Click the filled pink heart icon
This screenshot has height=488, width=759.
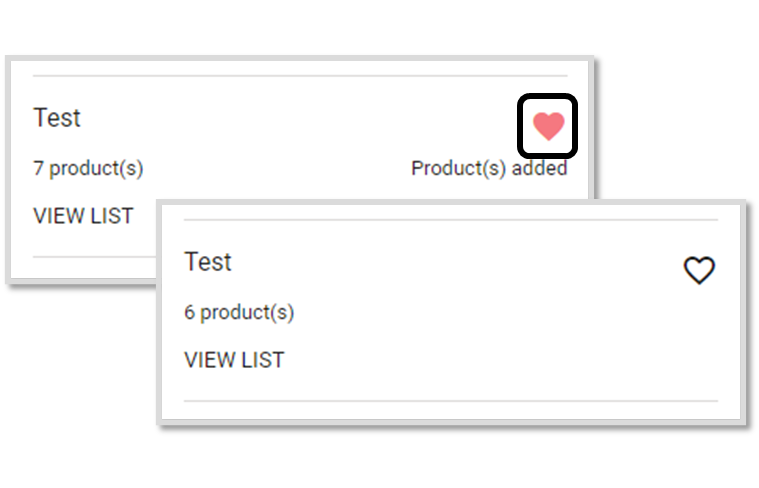coord(548,126)
